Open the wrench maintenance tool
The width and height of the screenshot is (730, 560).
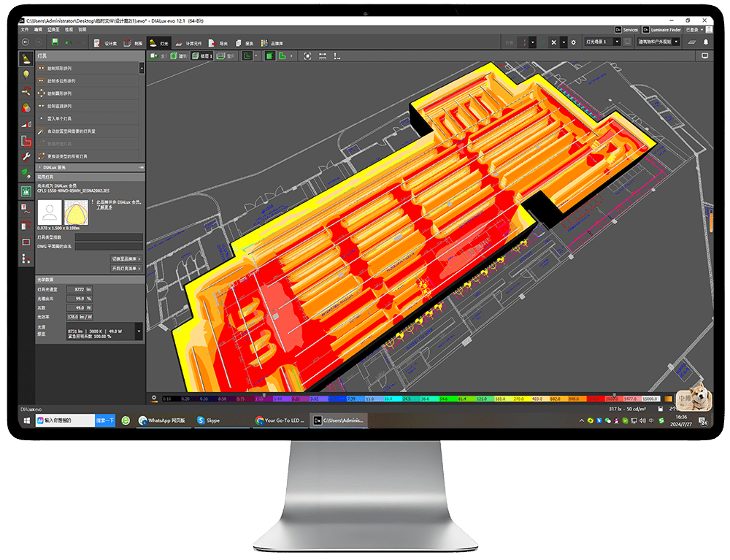point(26,157)
